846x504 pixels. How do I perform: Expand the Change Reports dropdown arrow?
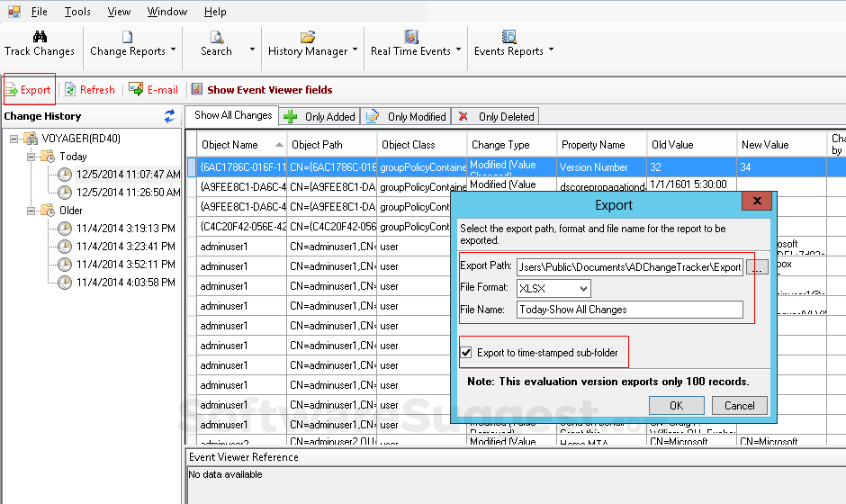(173, 50)
